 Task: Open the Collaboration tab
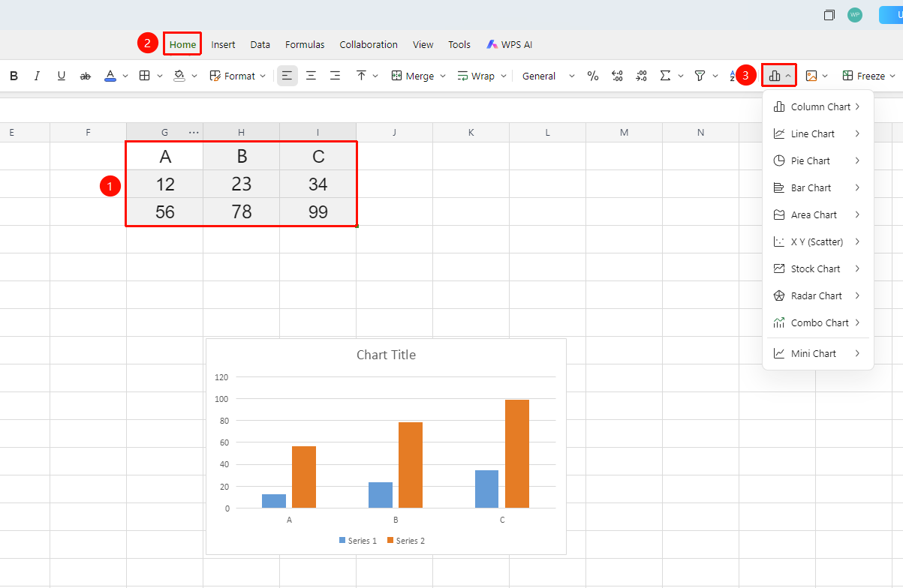pyautogui.click(x=369, y=45)
